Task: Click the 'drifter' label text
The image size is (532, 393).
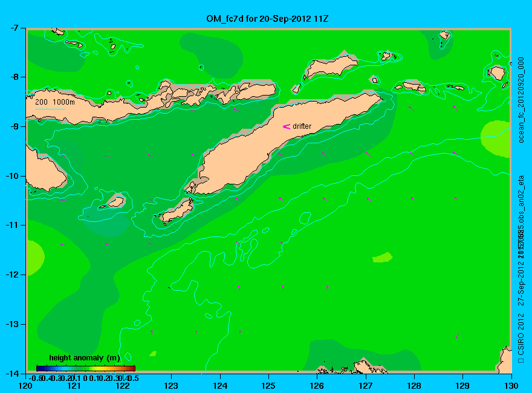Action: coord(302,126)
